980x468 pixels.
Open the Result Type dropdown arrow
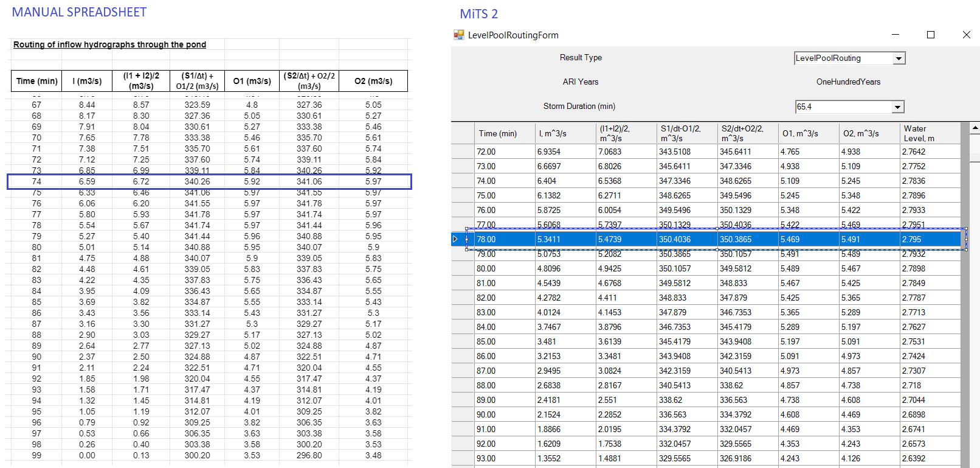point(899,58)
